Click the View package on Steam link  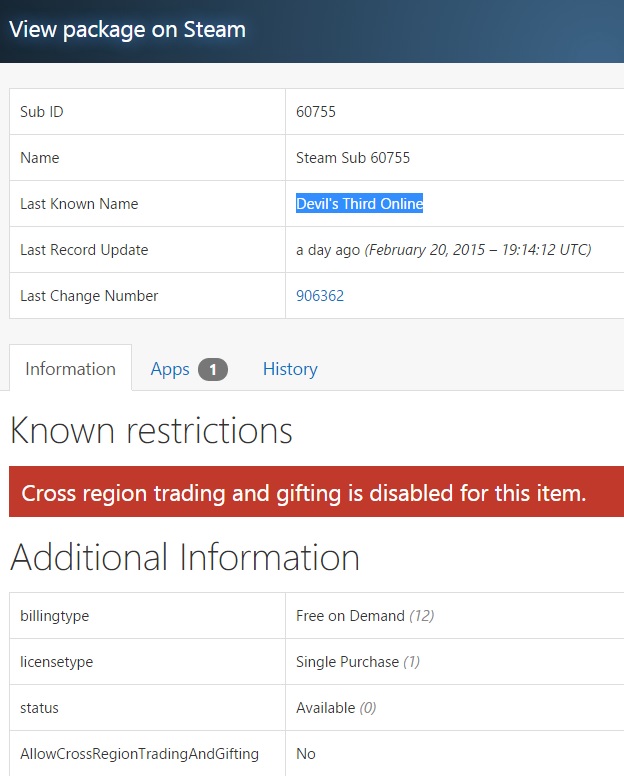point(127,29)
